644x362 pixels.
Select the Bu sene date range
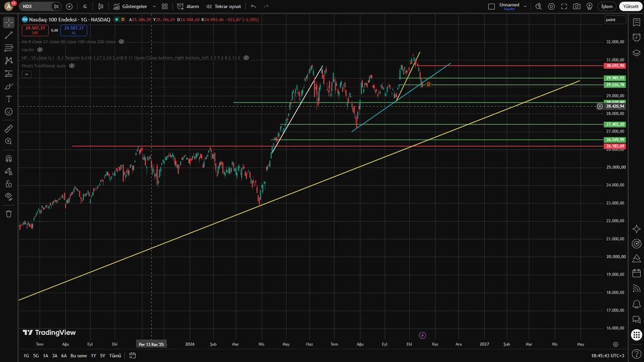pyautogui.click(x=78, y=356)
